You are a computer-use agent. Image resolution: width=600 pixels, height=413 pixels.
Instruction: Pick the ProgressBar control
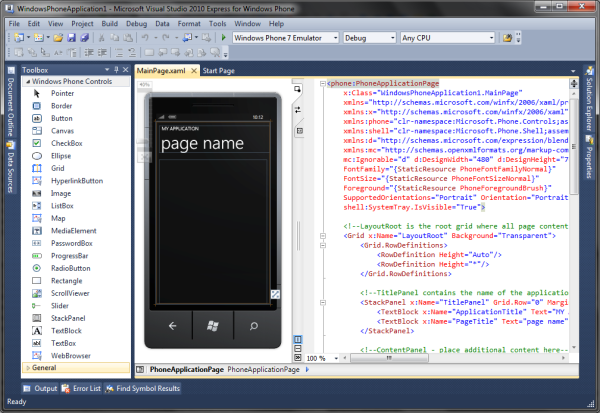(x=76, y=256)
